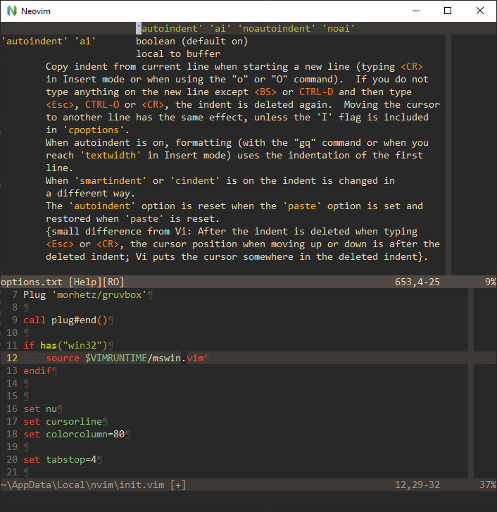Open the 'cindent' help tag
This screenshot has width=497, height=512.
[x=195, y=181]
